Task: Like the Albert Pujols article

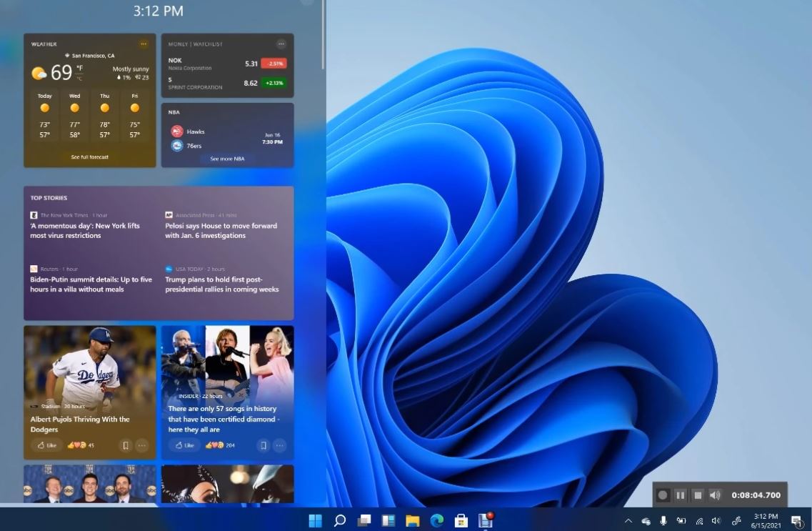Action: click(x=45, y=445)
